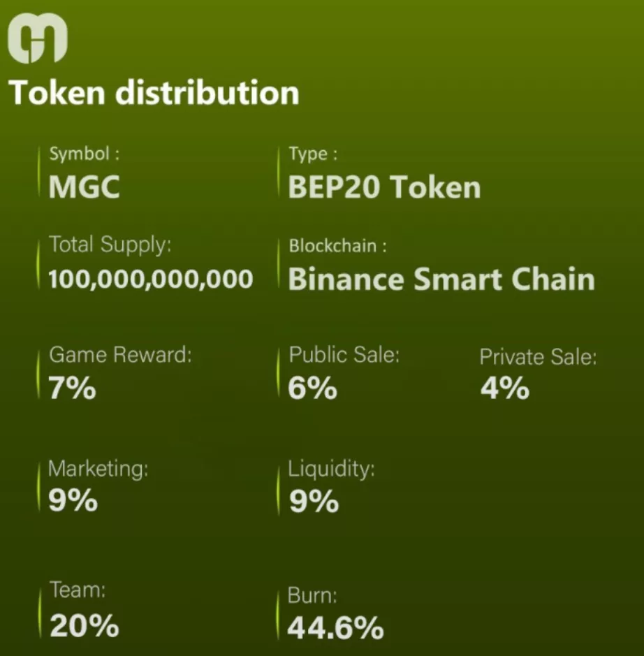This screenshot has height=656, width=644.
Task: Select the Binance Smart Chain text
Action: [441, 279]
